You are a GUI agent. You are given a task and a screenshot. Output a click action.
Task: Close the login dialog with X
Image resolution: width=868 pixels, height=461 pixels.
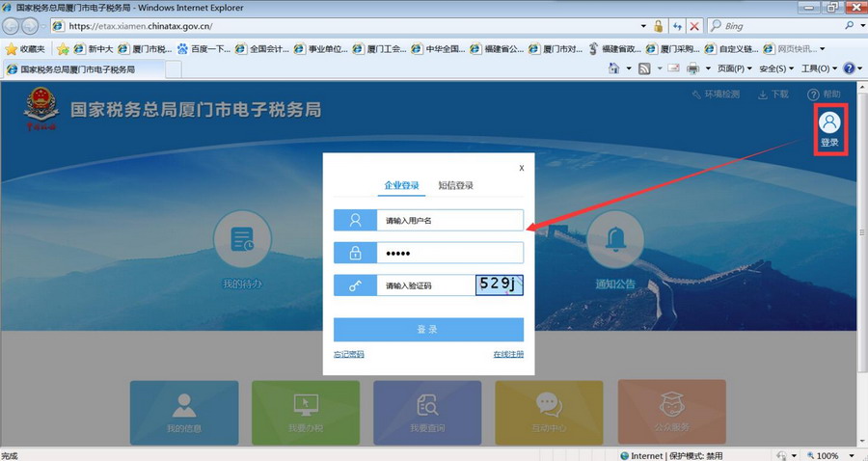click(x=522, y=167)
